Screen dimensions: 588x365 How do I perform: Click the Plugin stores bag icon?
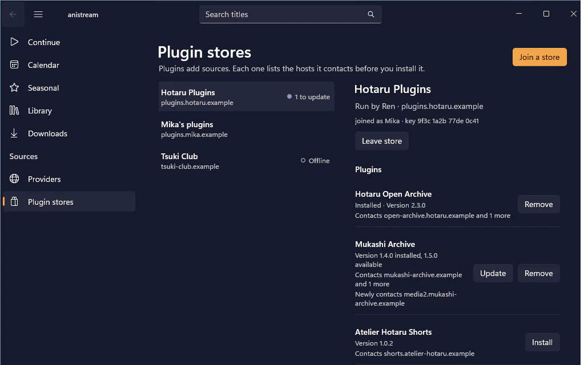tap(14, 202)
